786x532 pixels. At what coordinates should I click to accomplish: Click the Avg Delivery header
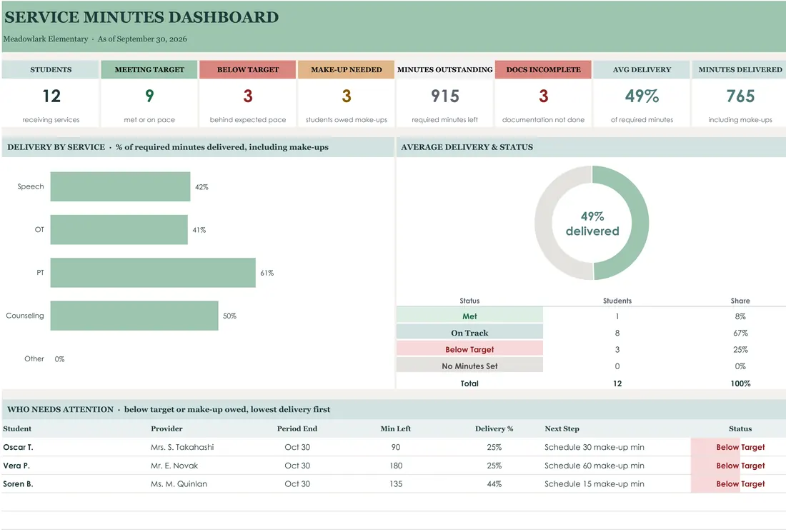pyautogui.click(x=642, y=70)
